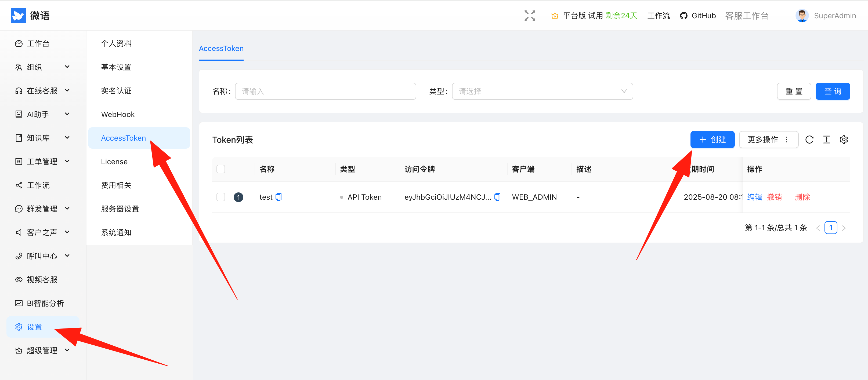The width and height of the screenshot is (868, 380).
Task: Click the SuperAdmin avatar image
Action: (x=802, y=16)
